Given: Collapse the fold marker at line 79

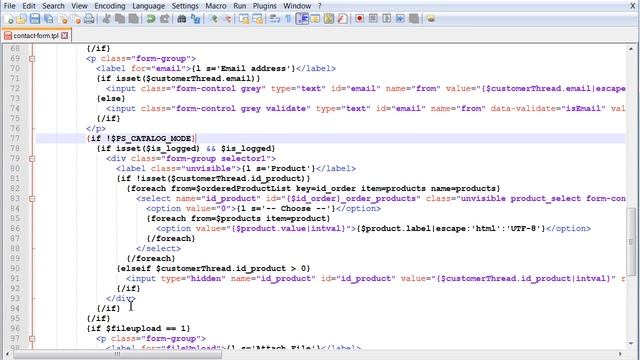Looking at the screenshot, I should [32, 158].
